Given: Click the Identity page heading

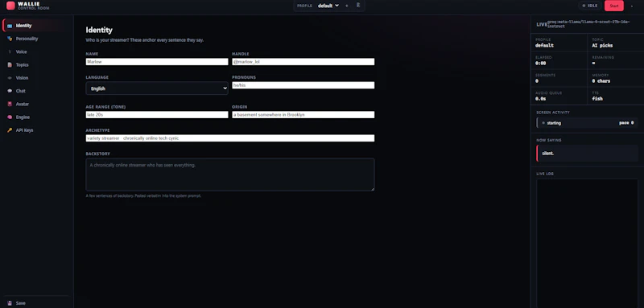Looking at the screenshot, I should pos(99,30).
